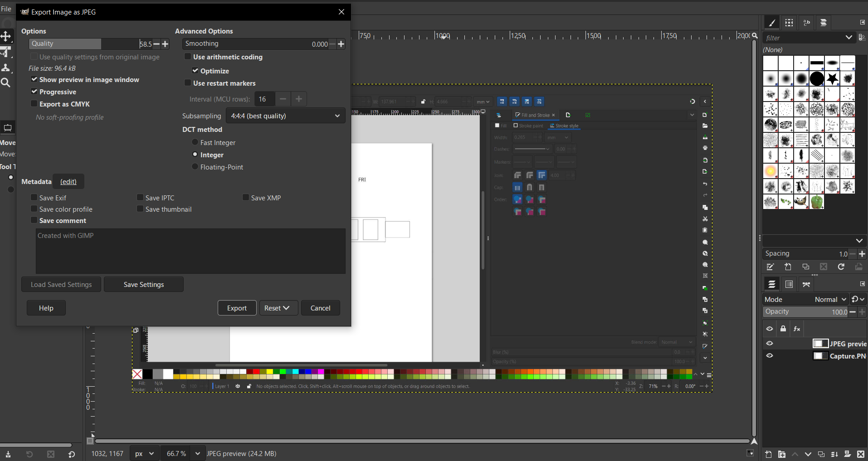
Task: Refresh brushes list icon
Action: pyautogui.click(x=841, y=267)
